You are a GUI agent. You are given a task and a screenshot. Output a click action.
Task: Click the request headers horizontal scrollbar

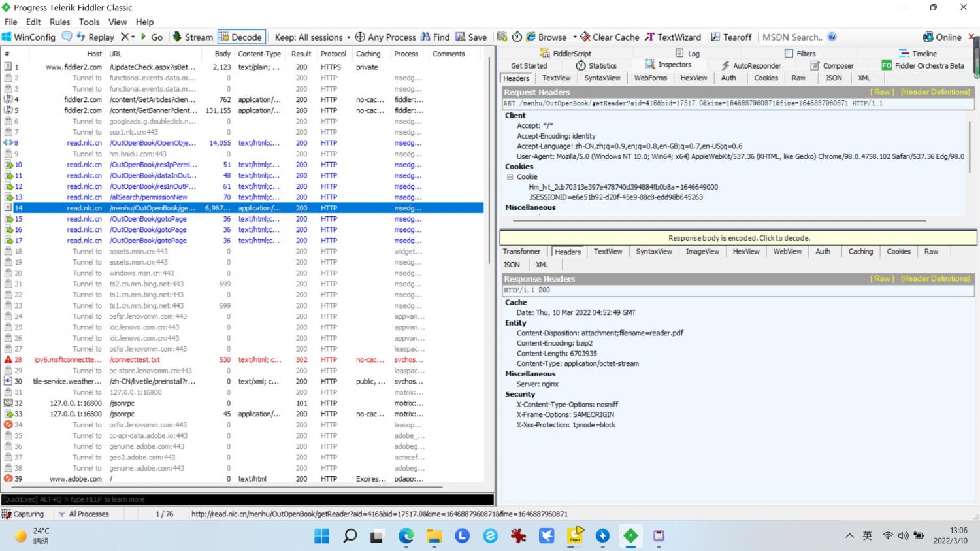point(719,221)
